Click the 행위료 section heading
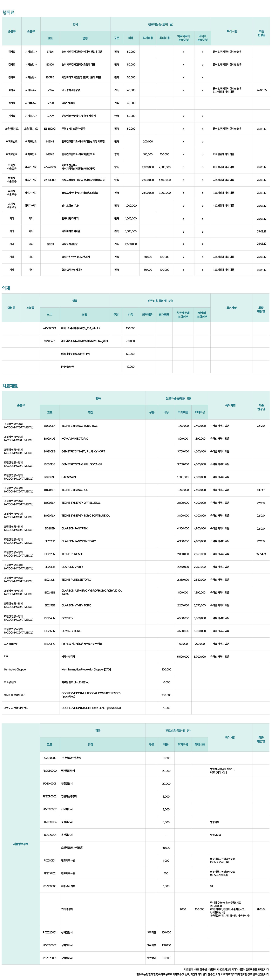This screenshot has width=272, height=980. [x=8, y=13]
